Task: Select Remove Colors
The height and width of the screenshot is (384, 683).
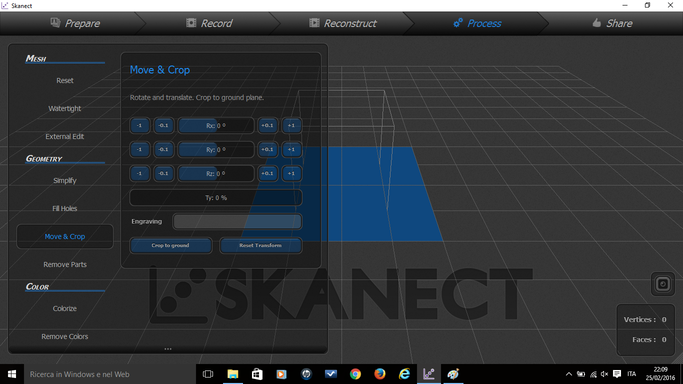Action: 64,337
